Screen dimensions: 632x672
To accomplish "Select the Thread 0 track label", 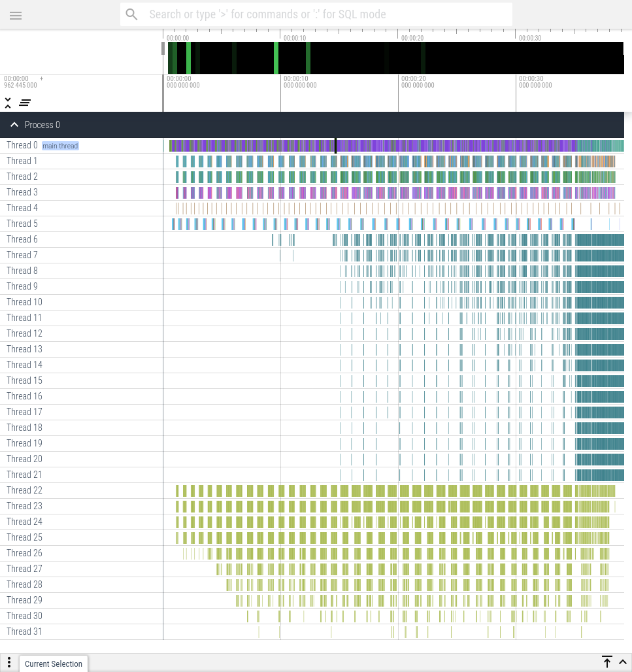I will tap(22, 145).
